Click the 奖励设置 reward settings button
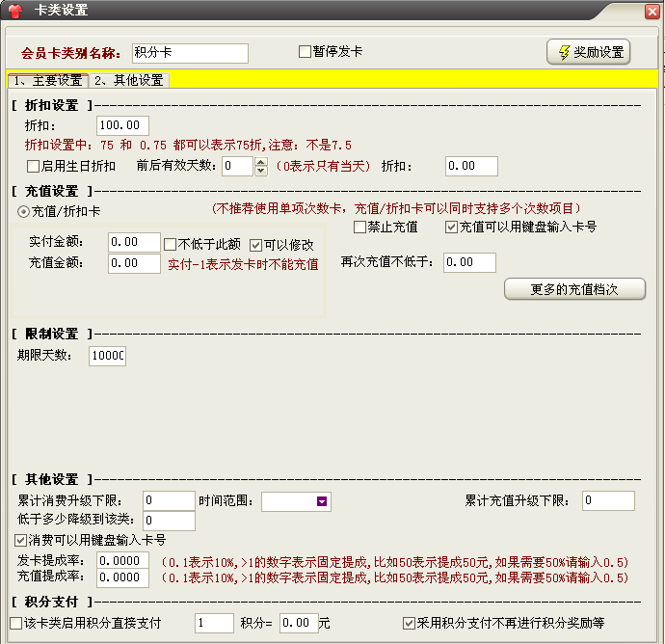 588,52
